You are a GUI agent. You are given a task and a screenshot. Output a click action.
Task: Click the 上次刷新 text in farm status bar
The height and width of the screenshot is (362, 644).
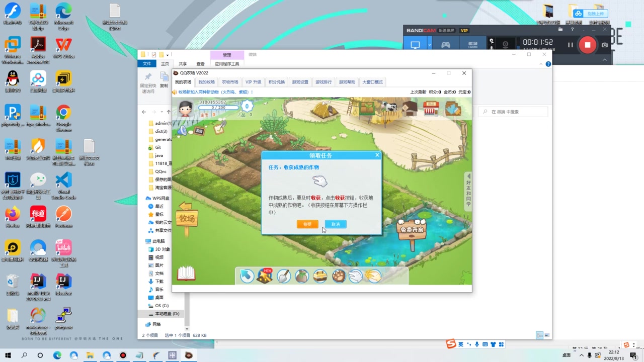(418, 92)
